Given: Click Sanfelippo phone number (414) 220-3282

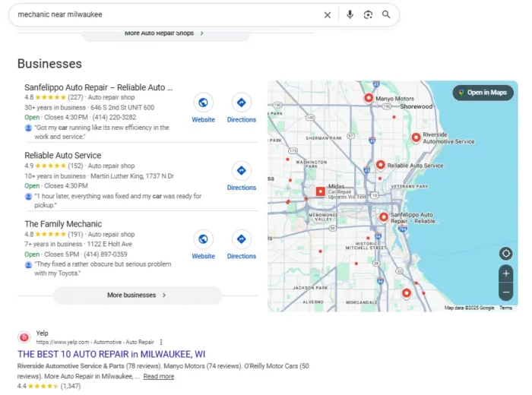Looking at the screenshot, I should [114, 117].
